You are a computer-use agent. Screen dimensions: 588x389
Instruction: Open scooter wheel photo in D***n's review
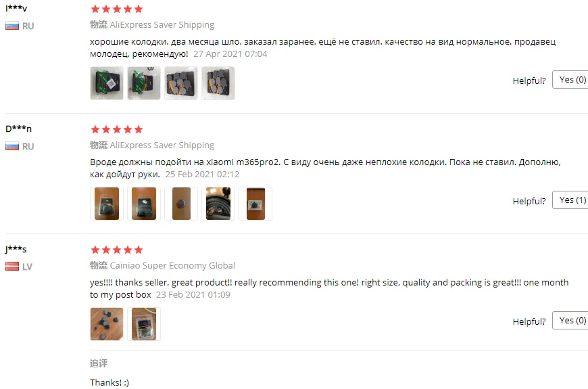[x=218, y=204]
